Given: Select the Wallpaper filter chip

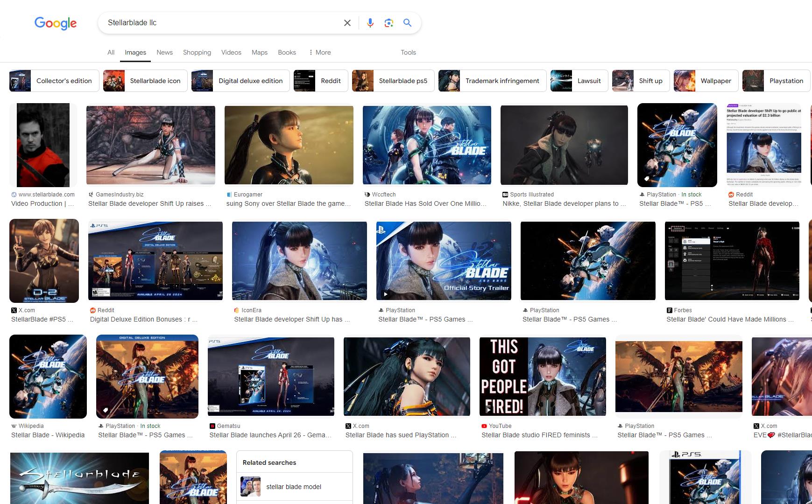Looking at the screenshot, I should click(x=706, y=81).
